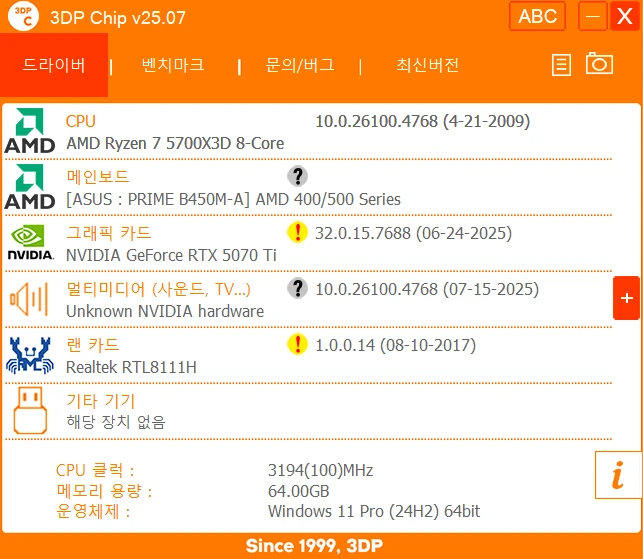The image size is (643, 559).
Task: Click Realtek RTL8111H text
Action: click(x=131, y=367)
